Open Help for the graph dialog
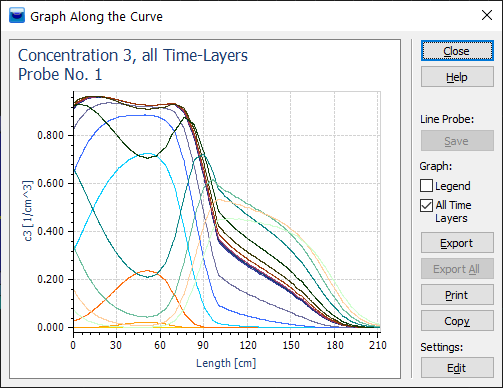Image resolution: width=503 pixels, height=388 pixels. [457, 77]
